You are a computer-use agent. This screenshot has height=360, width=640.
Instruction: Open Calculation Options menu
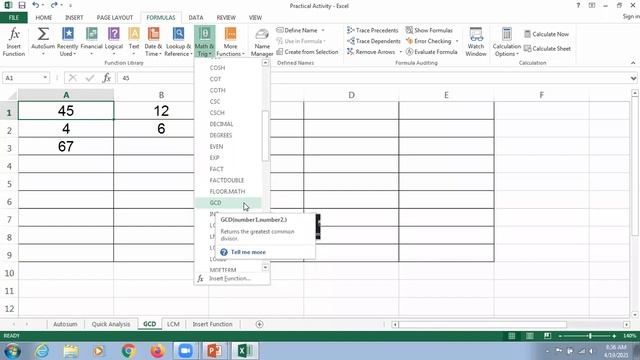(507, 42)
